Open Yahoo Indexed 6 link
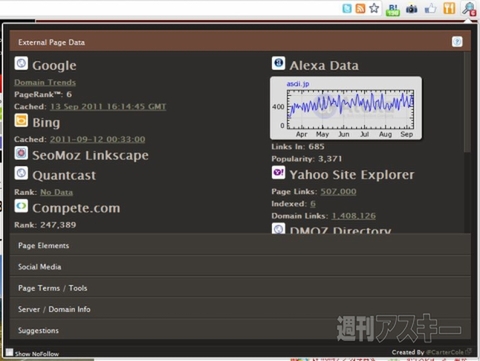 [313, 204]
